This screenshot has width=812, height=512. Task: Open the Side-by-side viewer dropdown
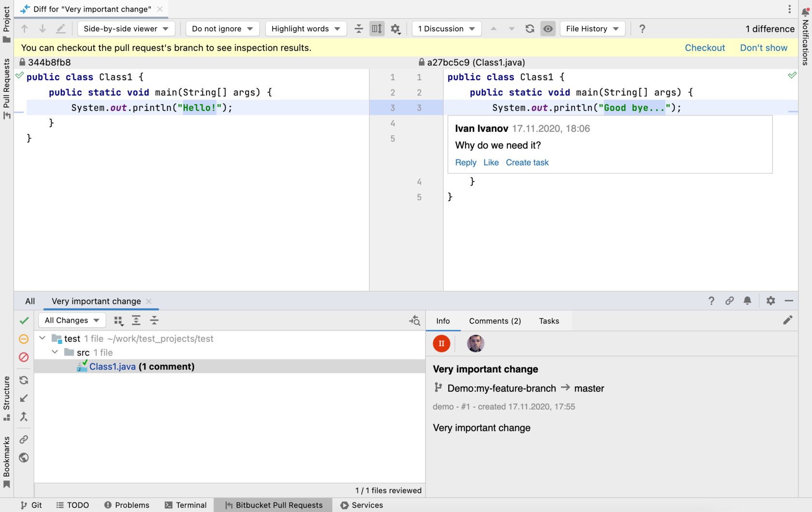click(x=126, y=28)
